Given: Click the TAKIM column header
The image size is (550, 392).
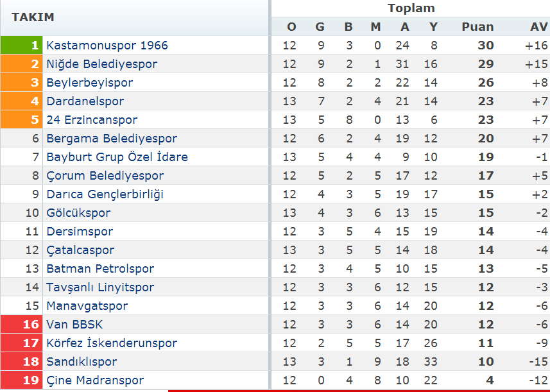Looking at the screenshot, I should pyautogui.click(x=33, y=17).
